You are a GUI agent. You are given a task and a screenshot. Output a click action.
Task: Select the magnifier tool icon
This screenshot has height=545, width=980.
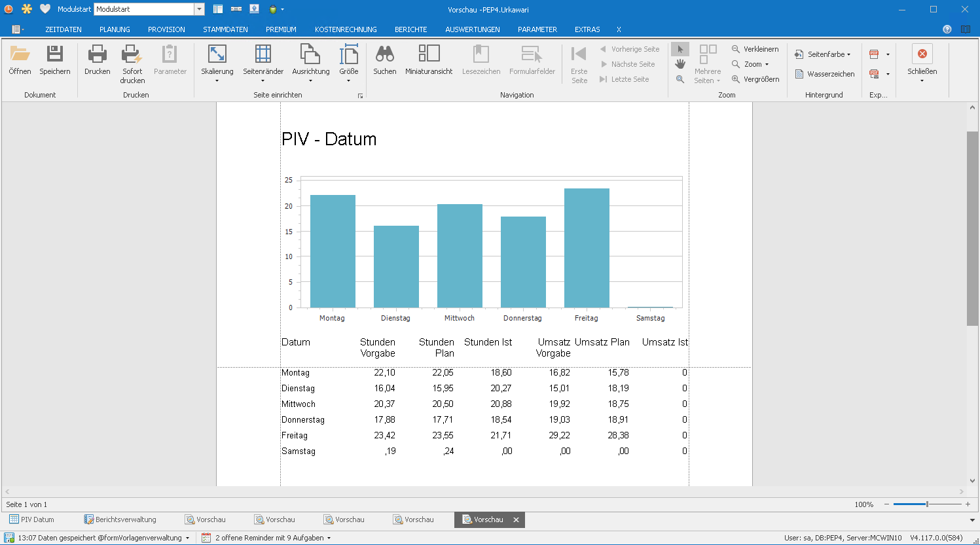(680, 79)
